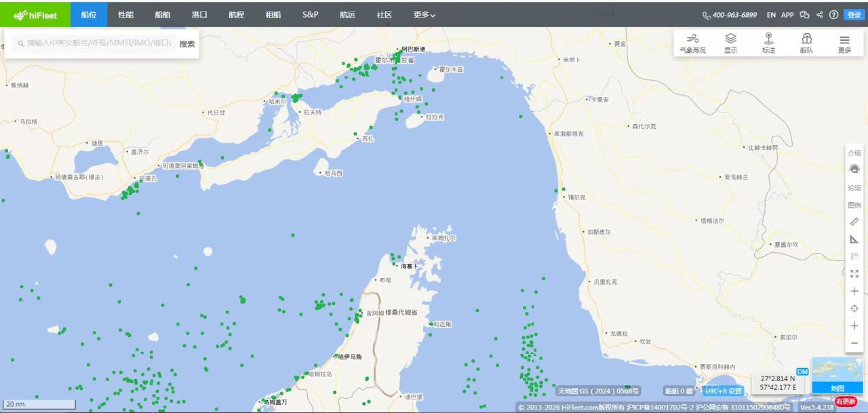Screen dimensions: 868x413
Task: Open the hiFleet logo home link
Action: pos(35,14)
